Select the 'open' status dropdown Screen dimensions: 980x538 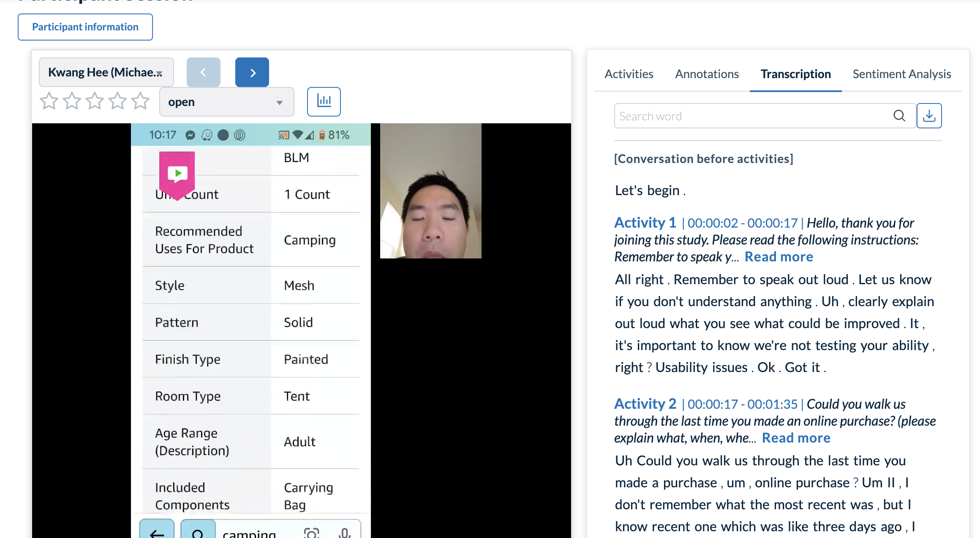tap(225, 101)
